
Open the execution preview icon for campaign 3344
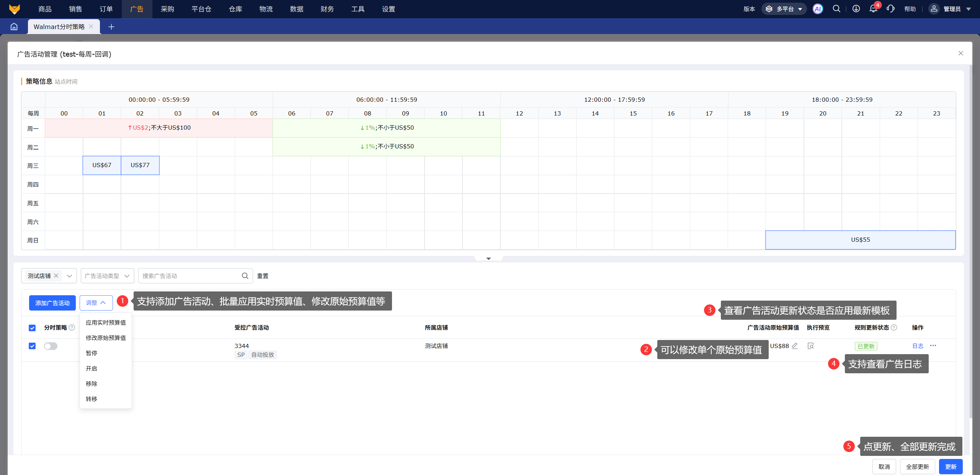coord(810,346)
